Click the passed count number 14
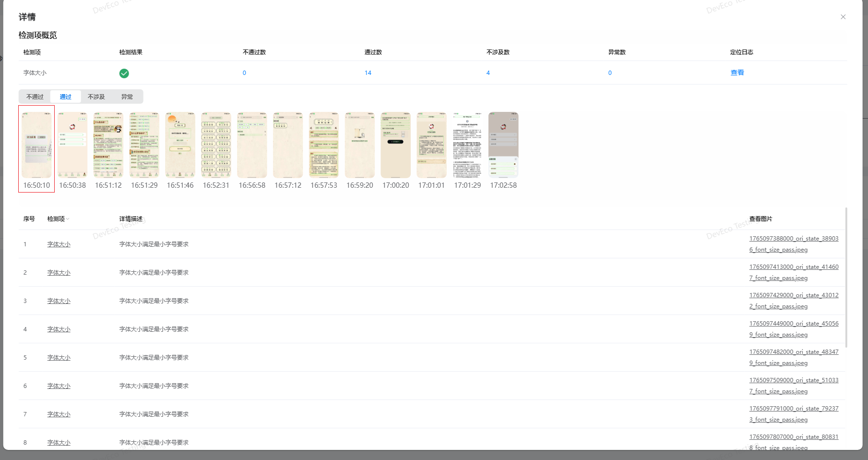This screenshot has height=460, width=868. coord(368,73)
